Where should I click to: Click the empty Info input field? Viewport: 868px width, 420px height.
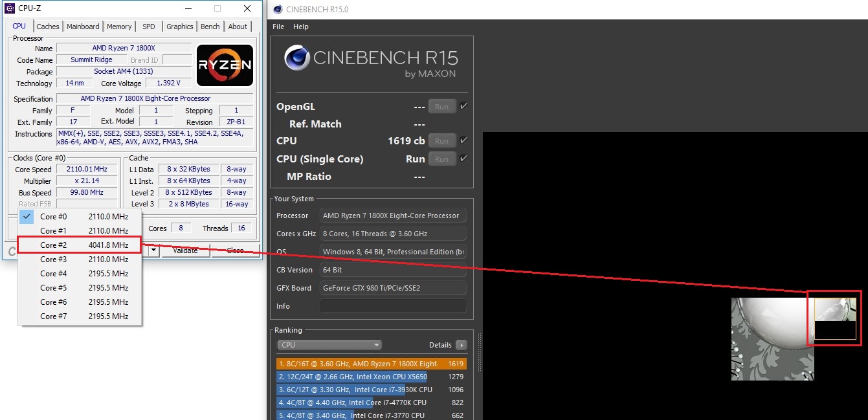pyautogui.click(x=392, y=306)
